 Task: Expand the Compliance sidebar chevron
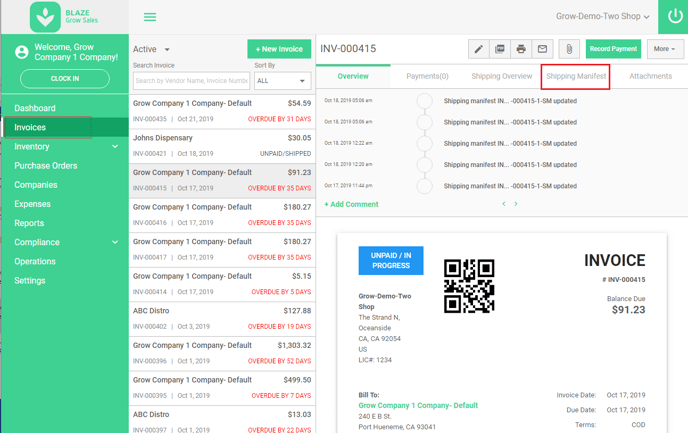[x=115, y=242]
